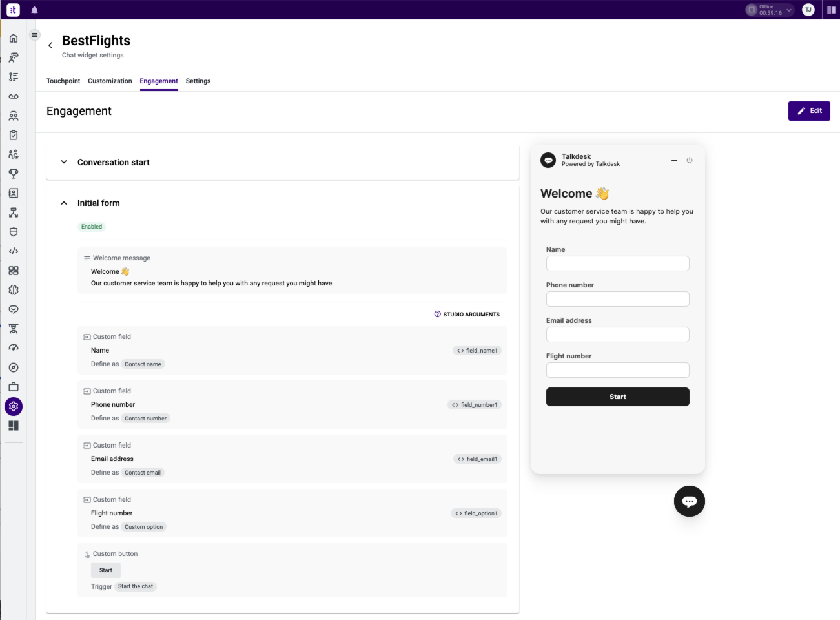Open the apps grid sidebar icon

pos(14,271)
